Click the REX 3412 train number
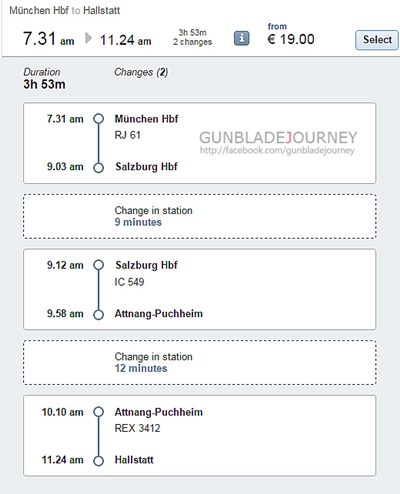 (137, 428)
